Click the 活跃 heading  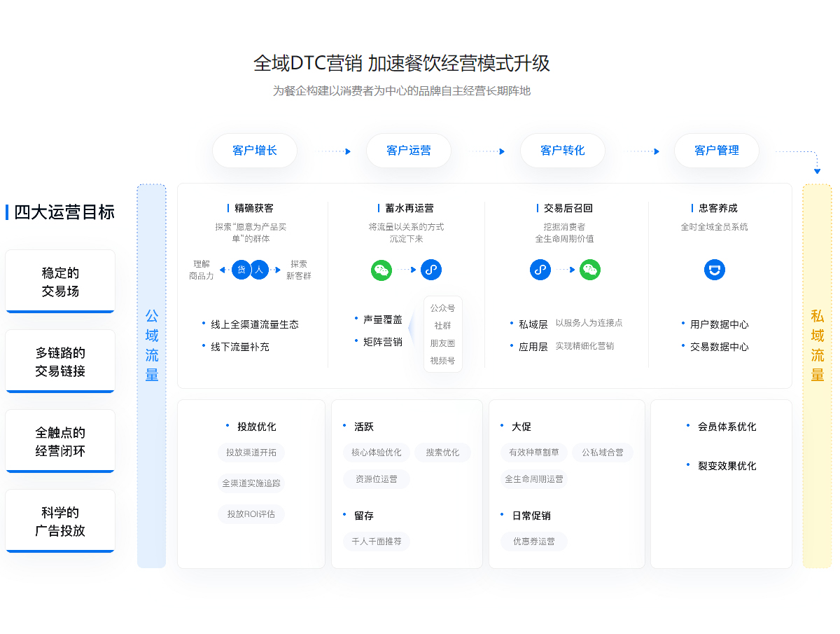click(x=364, y=427)
